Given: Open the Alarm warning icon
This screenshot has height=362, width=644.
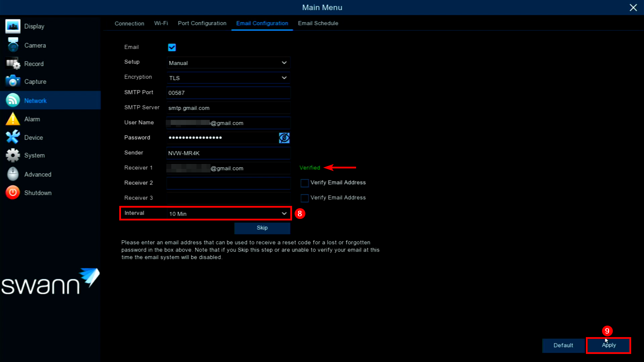Looking at the screenshot, I should (x=13, y=119).
